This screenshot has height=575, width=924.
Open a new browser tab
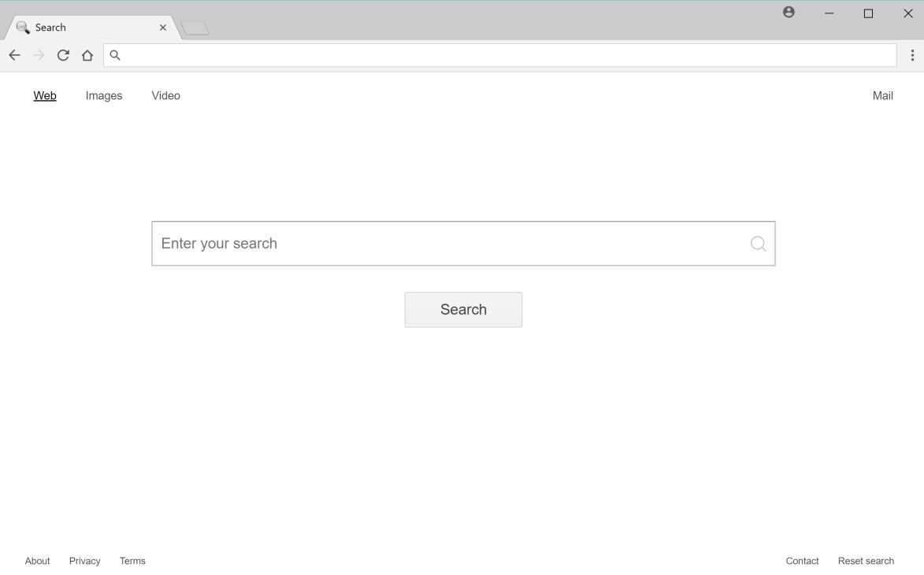point(194,26)
